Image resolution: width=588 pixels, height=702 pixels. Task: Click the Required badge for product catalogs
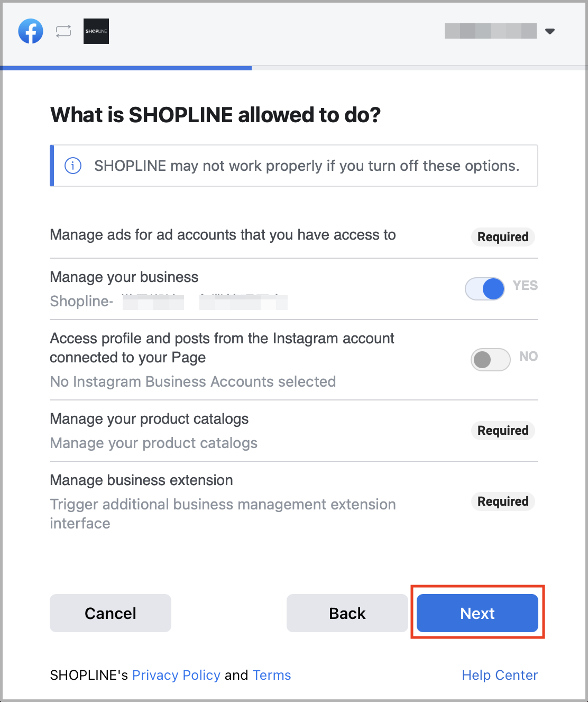(x=503, y=430)
